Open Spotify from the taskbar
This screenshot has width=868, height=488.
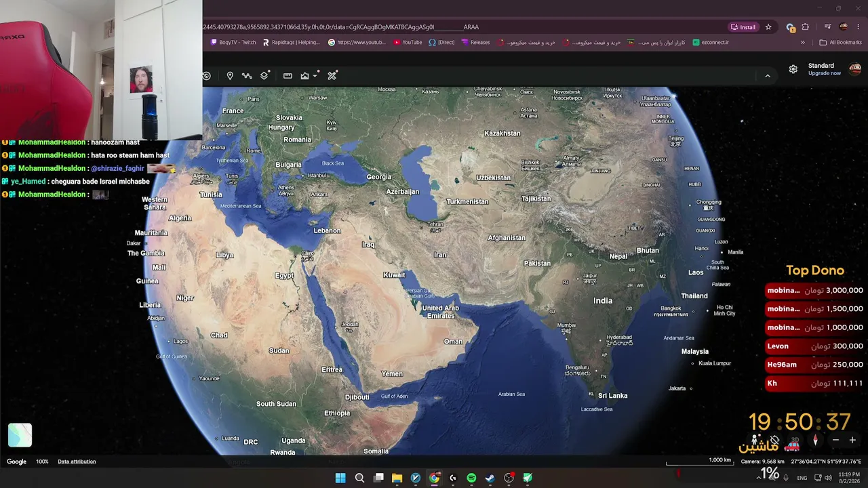pos(471,478)
